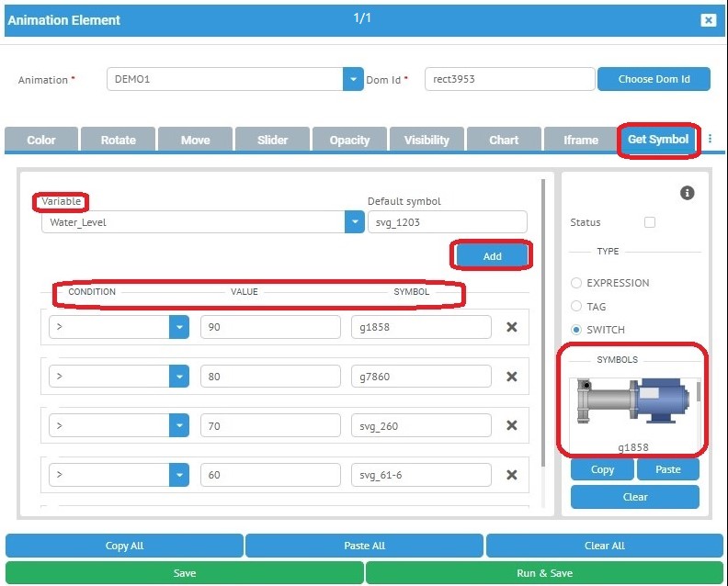Delete the svg_61-6 condition row
728x586 pixels.
click(512, 475)
